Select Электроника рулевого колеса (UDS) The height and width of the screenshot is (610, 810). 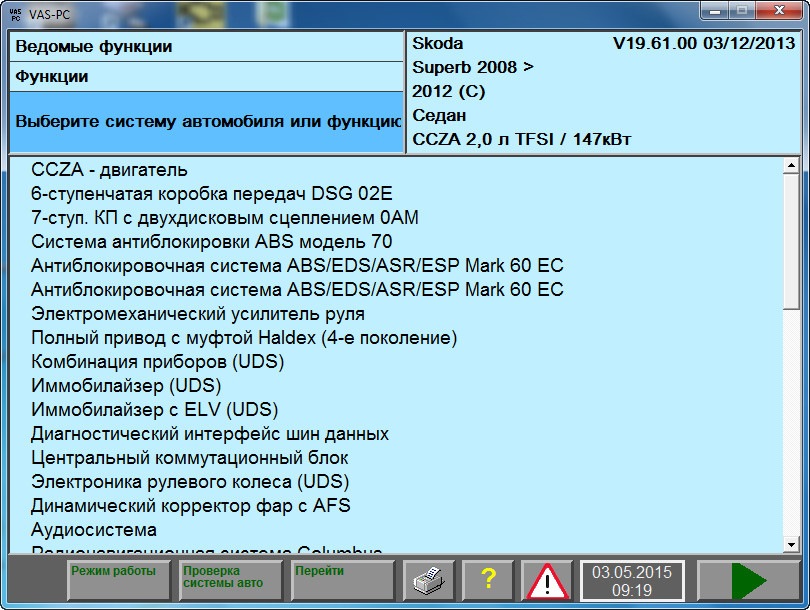click(x=190, y=481)
